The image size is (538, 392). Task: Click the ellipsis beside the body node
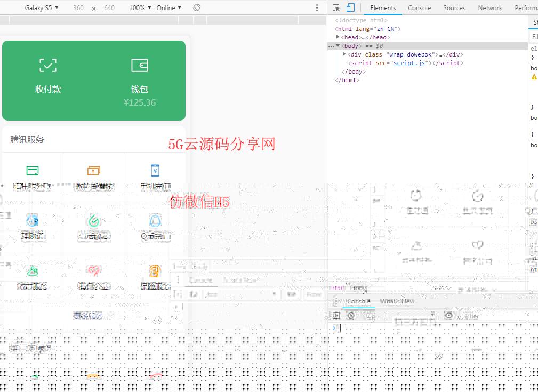(x=331, y=46)
